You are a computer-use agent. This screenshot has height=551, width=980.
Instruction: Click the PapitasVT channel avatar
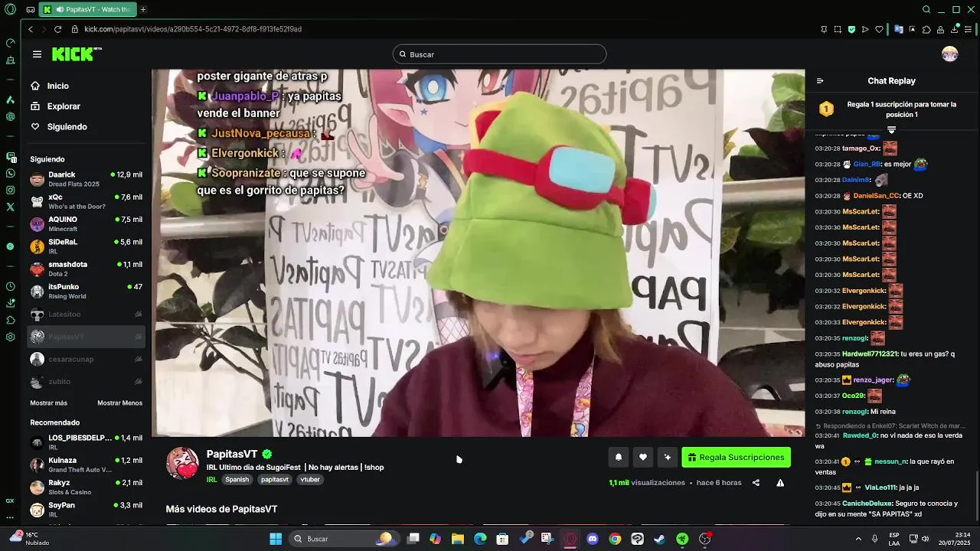click(182, 464)
